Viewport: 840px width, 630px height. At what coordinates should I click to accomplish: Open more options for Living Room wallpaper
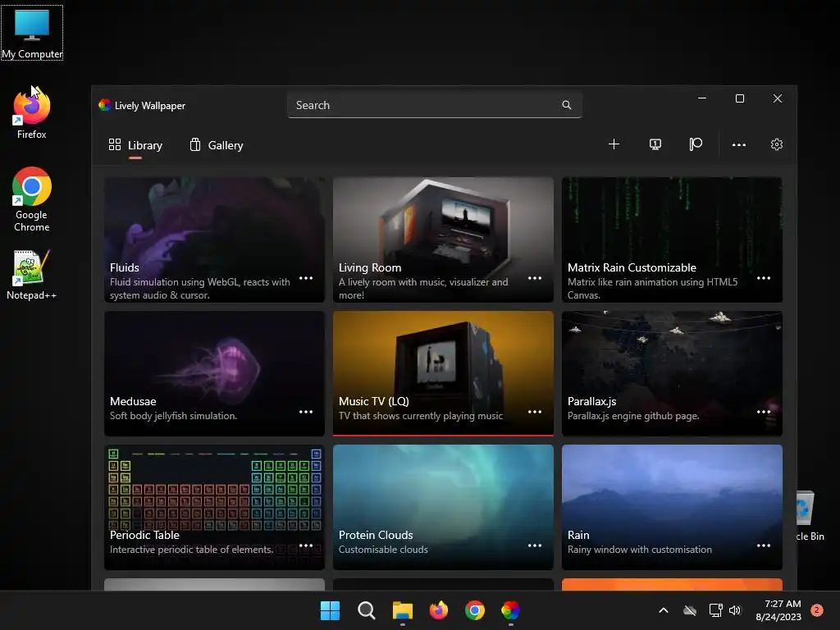tap(535, 278)
